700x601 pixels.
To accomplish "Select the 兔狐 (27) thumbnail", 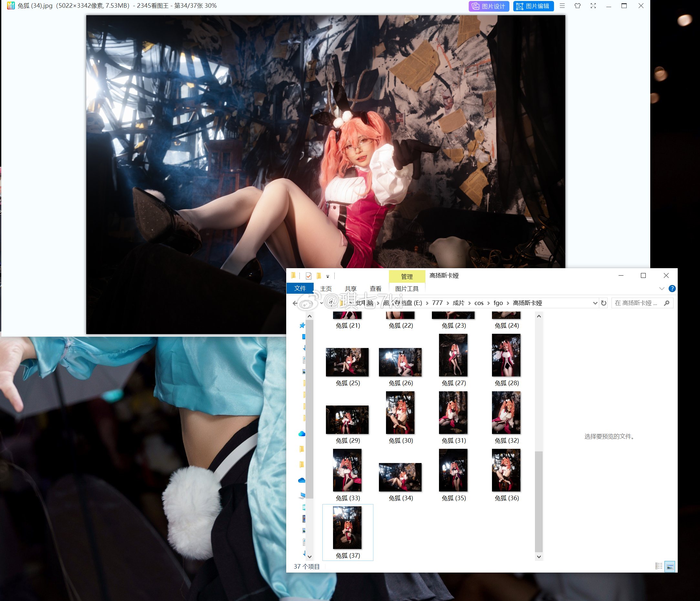I will (453, 355).
